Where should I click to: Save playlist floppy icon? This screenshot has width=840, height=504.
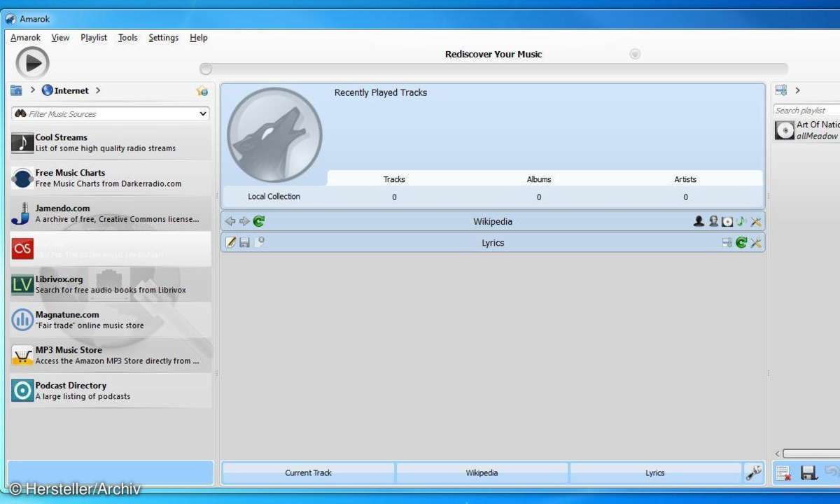809,473
